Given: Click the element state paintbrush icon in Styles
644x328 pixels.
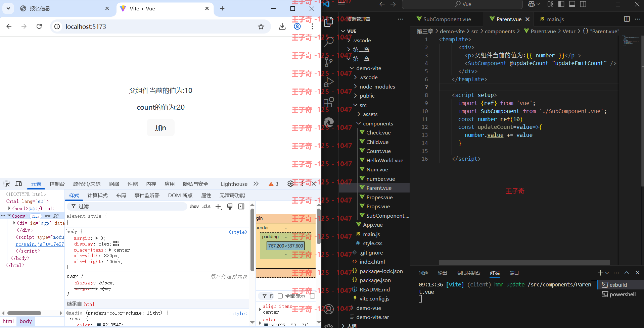Looking at the screenshot, I should point(230,207).
